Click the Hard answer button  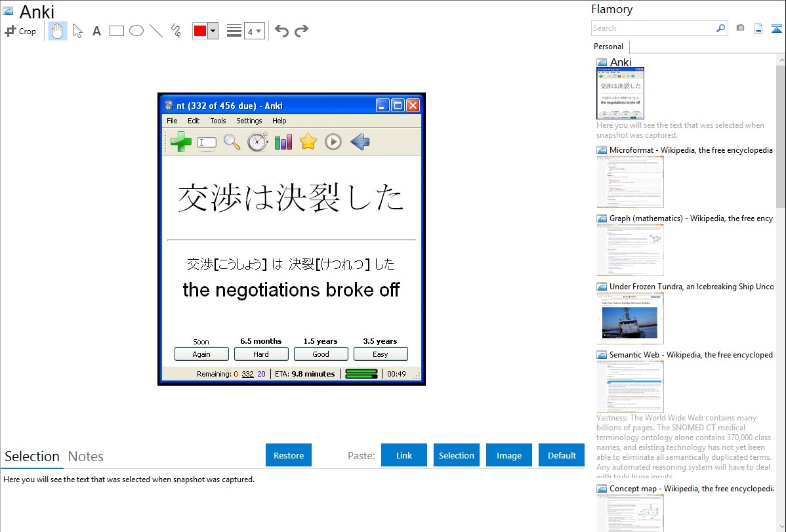point(261,354)
